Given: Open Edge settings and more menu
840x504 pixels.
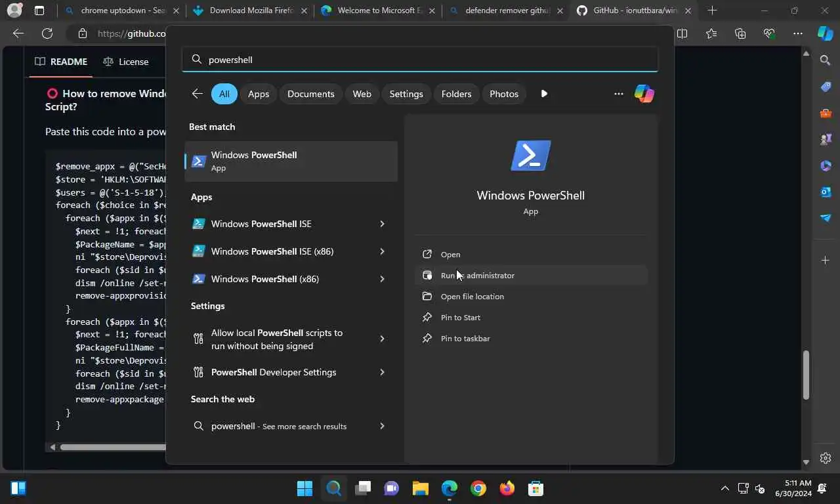Looking at the screenshot, I should (797, 34).
